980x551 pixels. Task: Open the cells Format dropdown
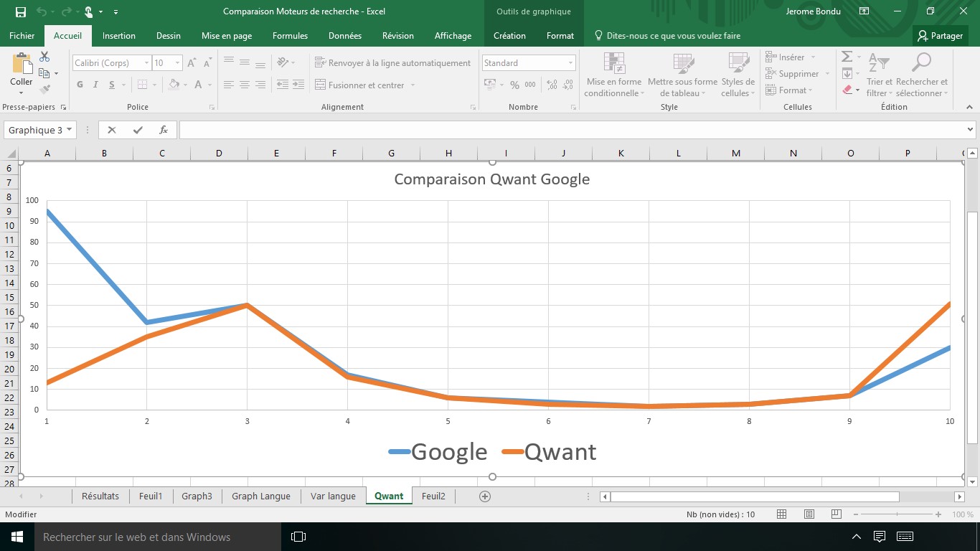(789, 90)
